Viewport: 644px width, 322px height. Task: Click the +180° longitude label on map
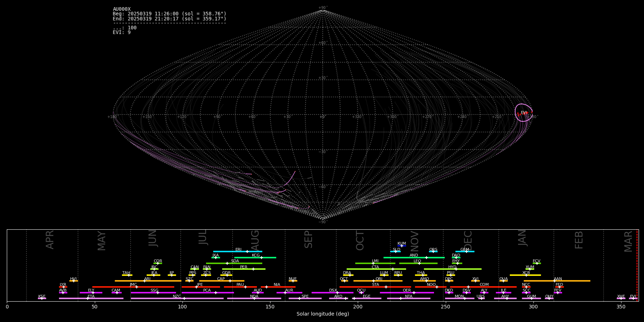tap(112, 117)
